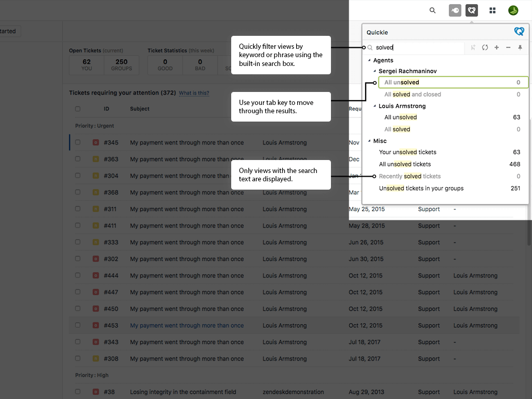Click Louis Armstrong assignee on ticket #444 row
Image resolution: width=532 pixels, height=399 pixels.
475,275
